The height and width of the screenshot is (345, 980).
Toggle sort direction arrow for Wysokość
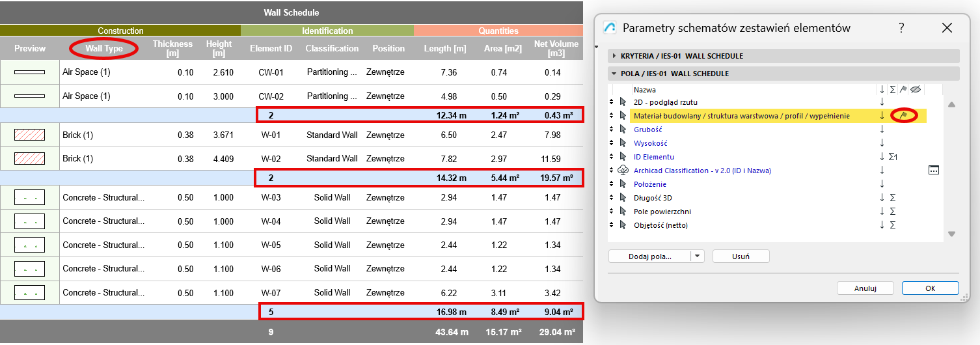[882, 143]
